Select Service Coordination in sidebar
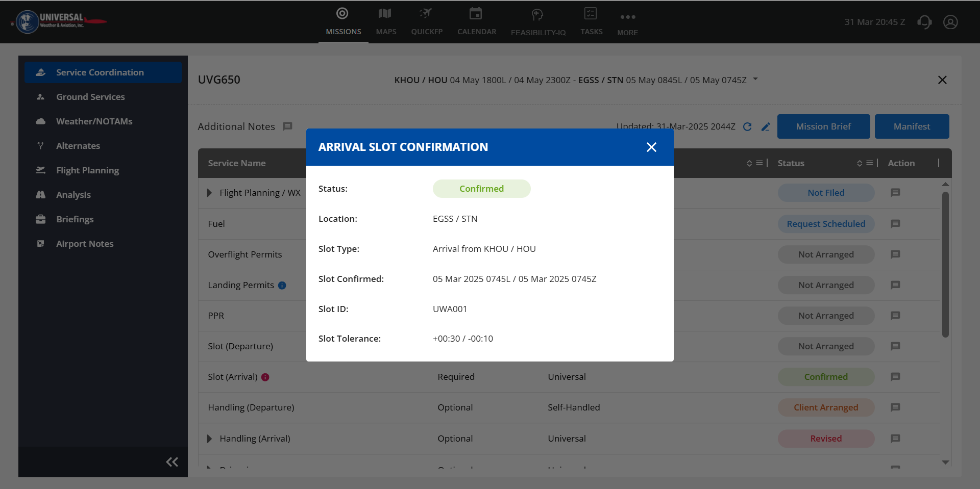Viewport: 980px width, 489px height. [103, 72]
